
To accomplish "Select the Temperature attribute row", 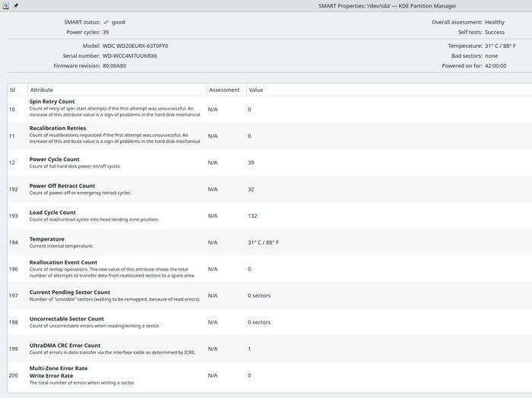I will coord(270,242).
